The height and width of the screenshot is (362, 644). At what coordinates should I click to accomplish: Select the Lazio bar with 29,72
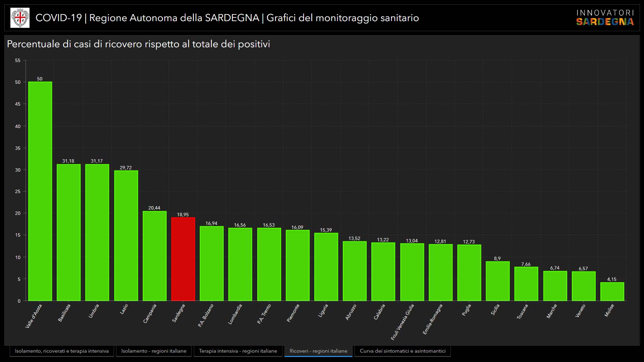pos(126,235)
